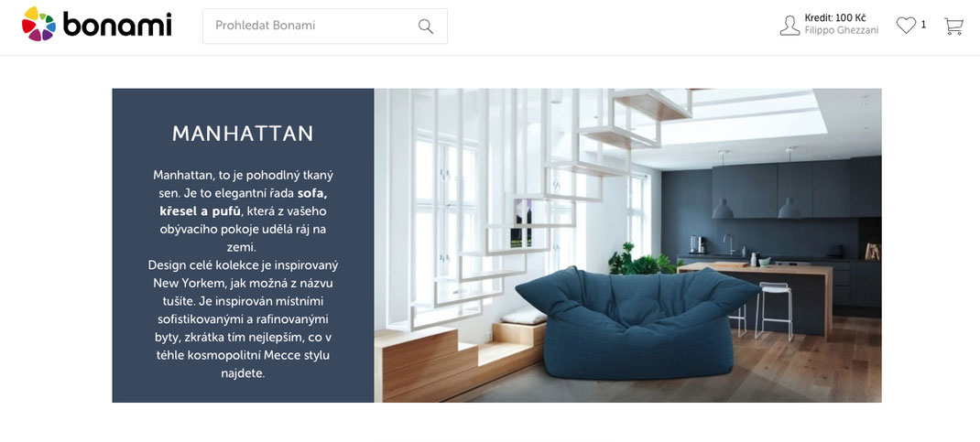This screenshot has width=980, height=442.
Task: Focus the Prohledat Bonami search field
Action: pyautogui.click(x=324, y=27)
